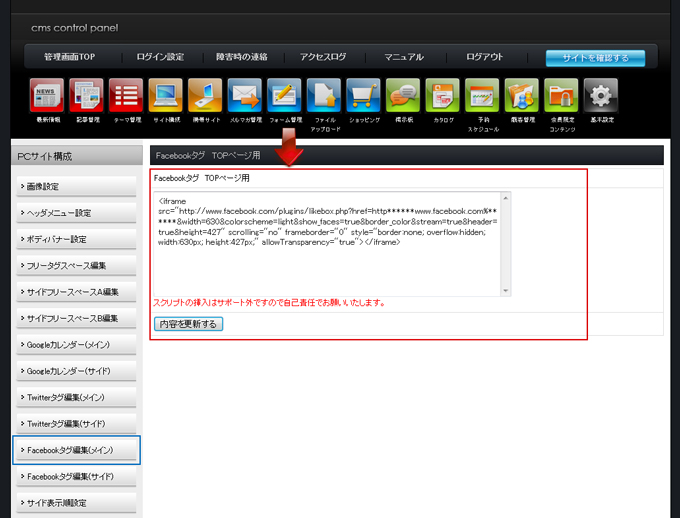Open the 最新情報 news icon
The height and width of the screenshot is (518, 680).
click(48, 96)
